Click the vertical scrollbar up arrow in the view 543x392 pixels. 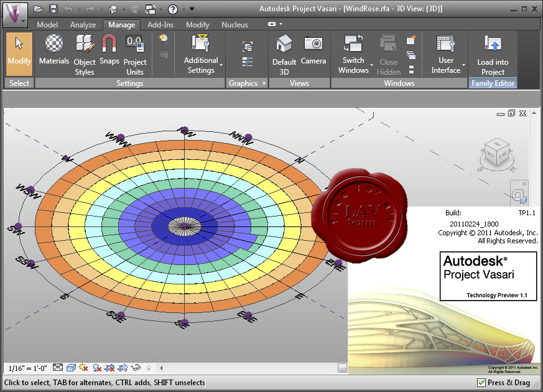[534, 113]
